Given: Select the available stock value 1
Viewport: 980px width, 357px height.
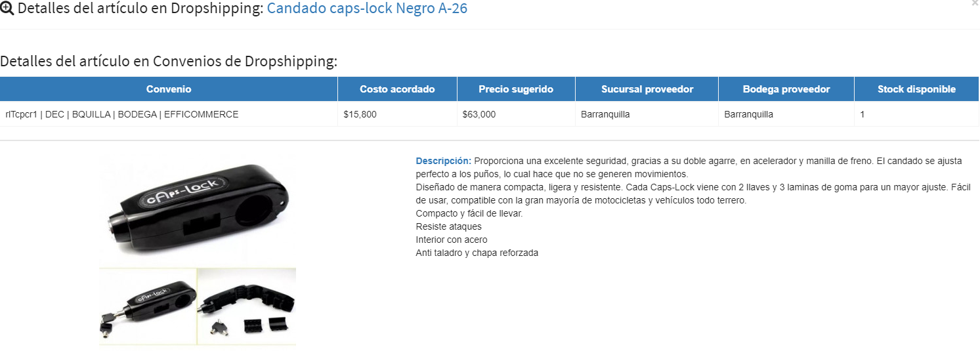Looking at the screenshot, I should 863,114.
